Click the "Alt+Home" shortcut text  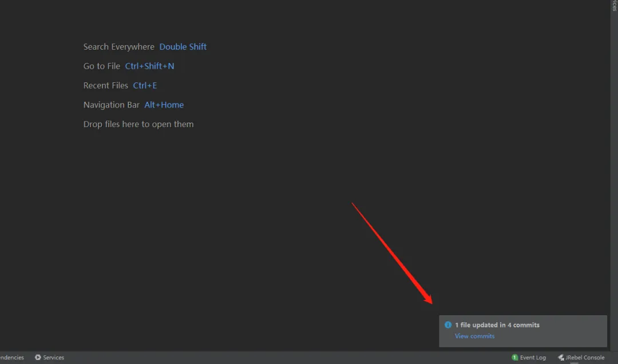(164, 105)
